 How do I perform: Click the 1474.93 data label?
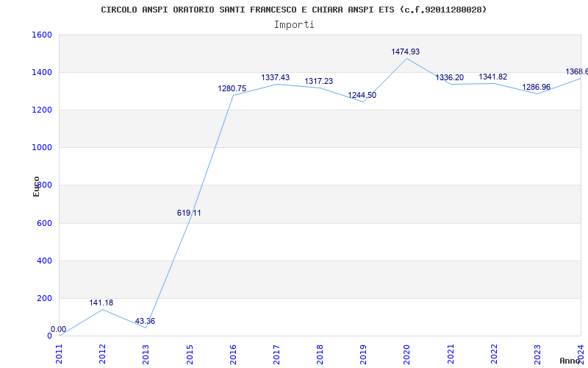[x=406, y=52]
